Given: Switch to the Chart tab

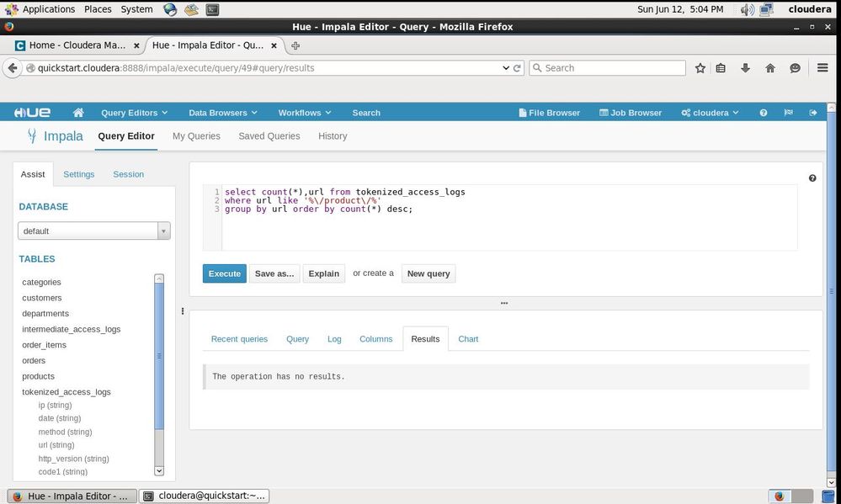Looking at the screenshot, I should click(x=468, y=339).
